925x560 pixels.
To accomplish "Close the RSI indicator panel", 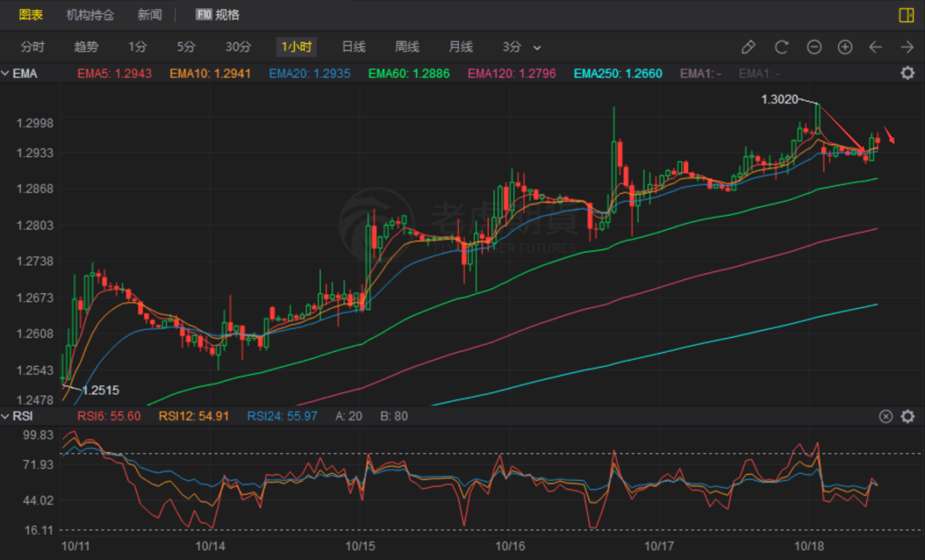I will [x=886, y=416].
